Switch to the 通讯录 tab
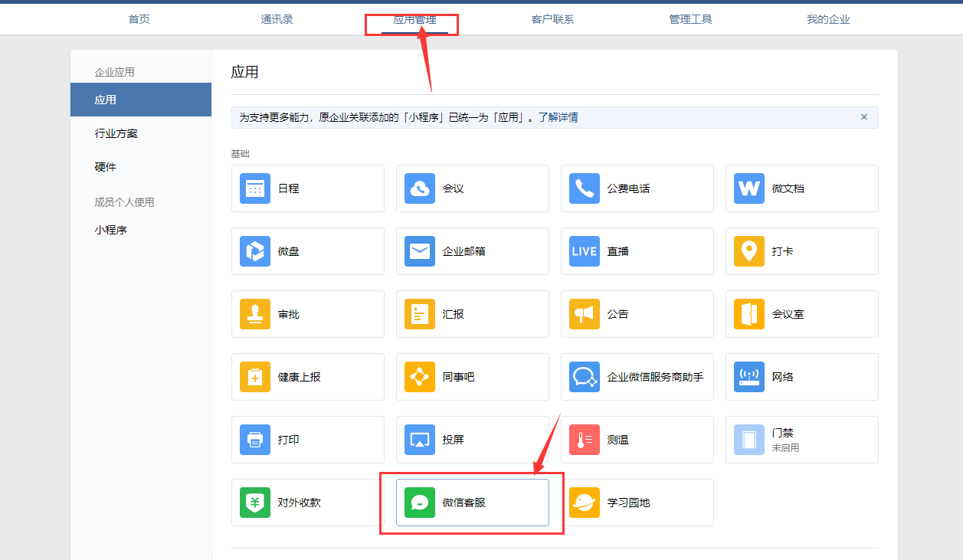The width and height of the screenshot is (963, 560). pyautogui.click(x=277, y=19)
